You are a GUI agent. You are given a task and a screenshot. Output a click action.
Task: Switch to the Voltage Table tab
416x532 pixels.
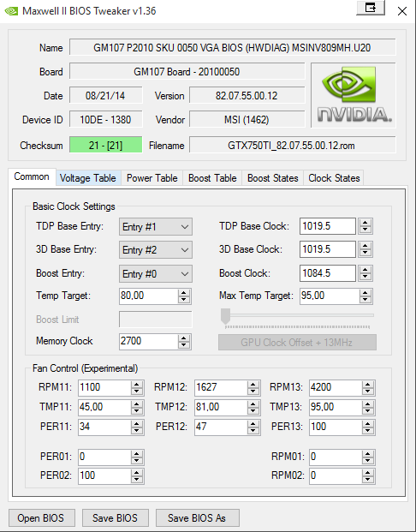[88, 178]
